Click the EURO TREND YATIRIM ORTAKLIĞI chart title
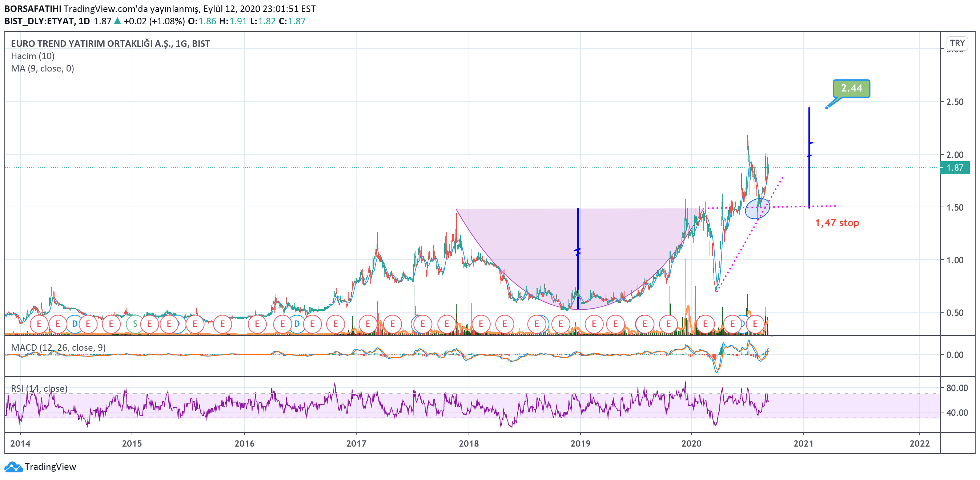The image size is (980, 480). [x=111, y=44]
